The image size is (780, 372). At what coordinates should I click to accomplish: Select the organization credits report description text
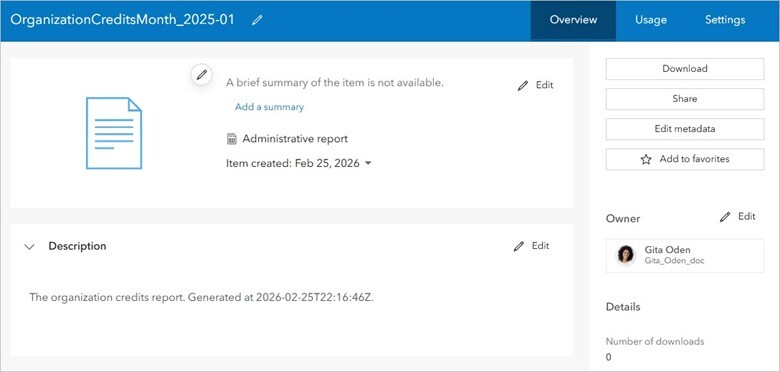(x=201, y=297)
